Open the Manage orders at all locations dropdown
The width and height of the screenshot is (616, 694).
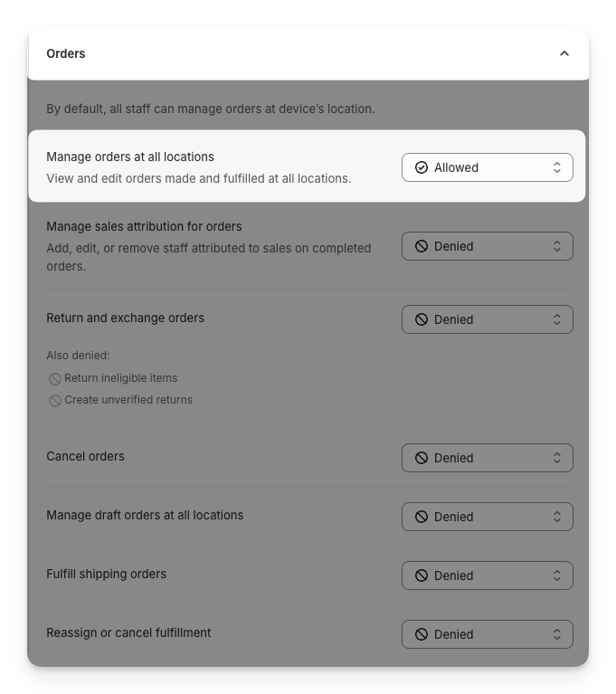[x=487, y=167]
